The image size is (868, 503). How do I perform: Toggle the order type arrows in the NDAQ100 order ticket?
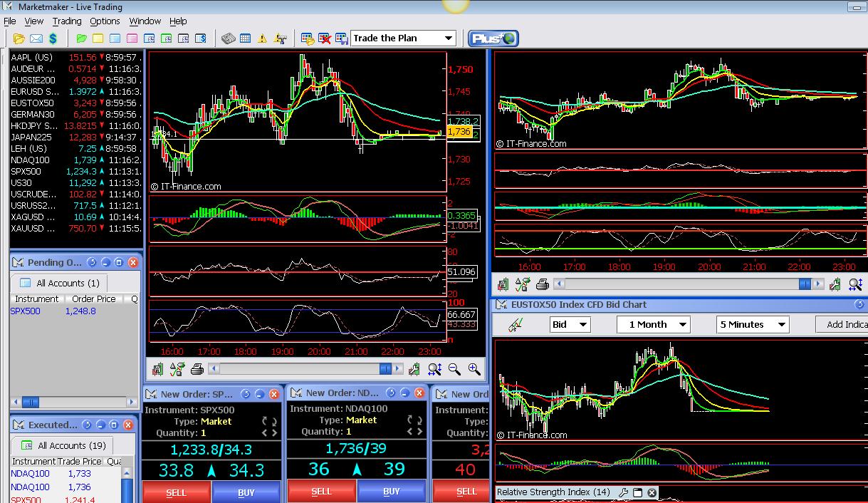click(414, 420)
